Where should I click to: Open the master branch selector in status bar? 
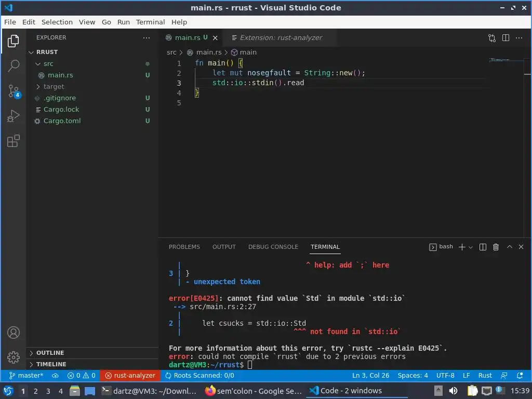(x=26, y=376)
